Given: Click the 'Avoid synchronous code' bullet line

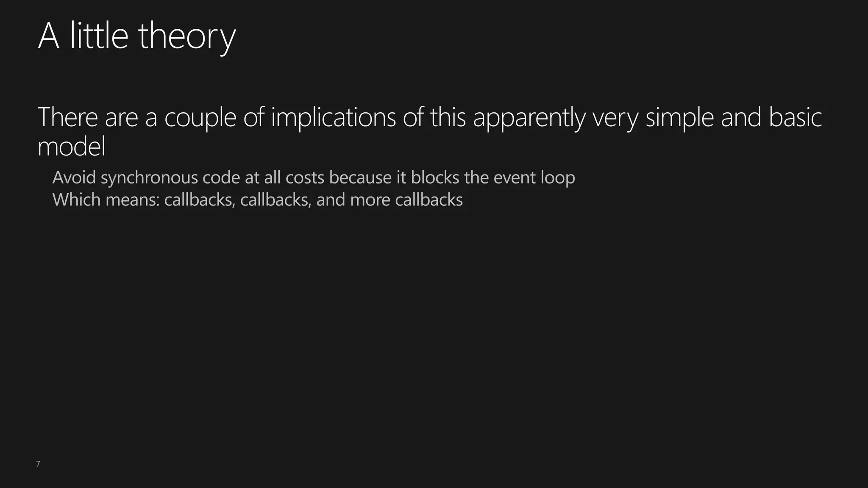Looking at the screenshot, I should (314, 177).
